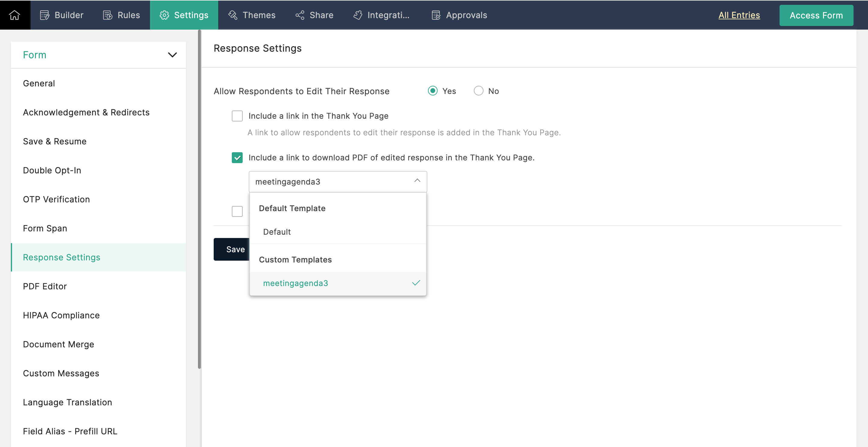The width and height of the screenshot is (868, 447).
Task: Click the Rules icon in navigation
Action: (107, 15)
